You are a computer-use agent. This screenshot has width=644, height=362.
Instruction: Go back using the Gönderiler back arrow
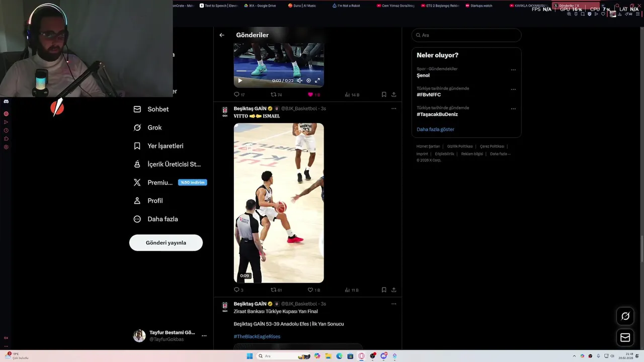222,35
